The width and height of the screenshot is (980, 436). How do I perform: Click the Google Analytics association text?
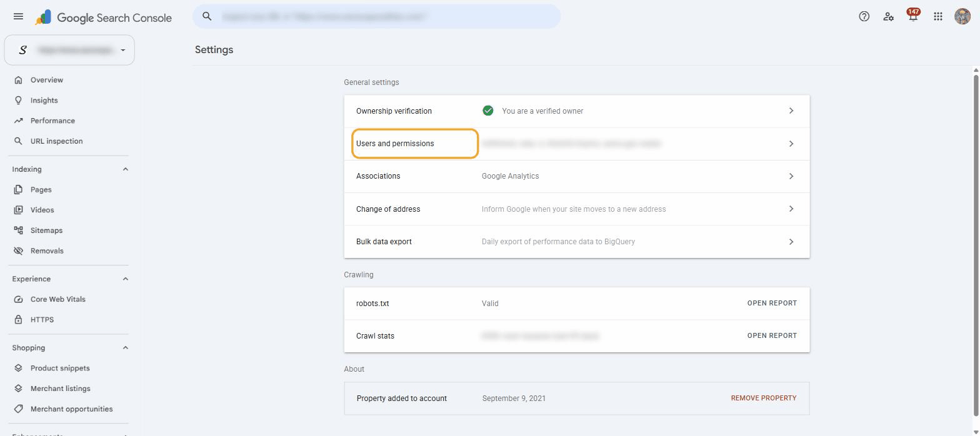pos(510,176)
